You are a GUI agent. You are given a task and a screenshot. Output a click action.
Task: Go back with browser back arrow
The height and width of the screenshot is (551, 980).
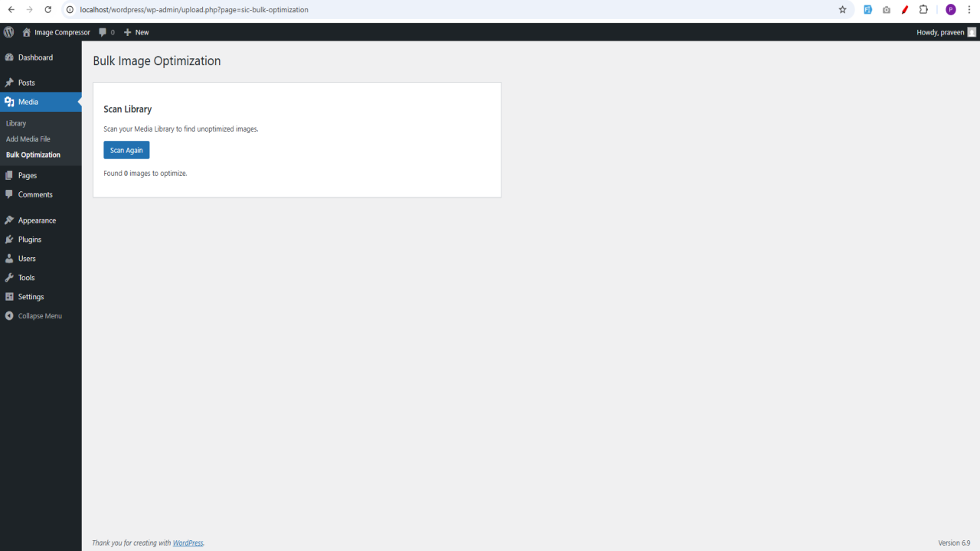[11, 10]
